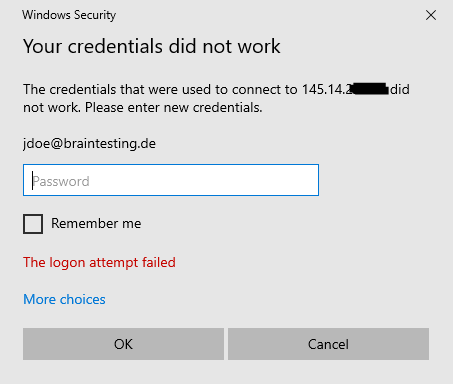Click the empty title bar area of the dialog

coord(267,15)
